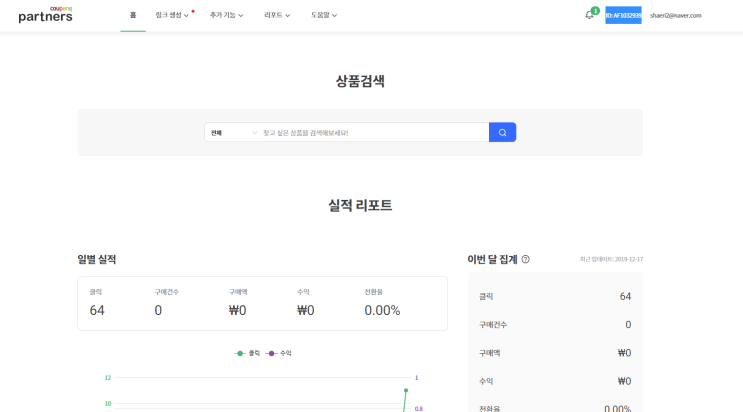Screen dimensions: 743x412
Task: Click the blue ID AF badge
Action: click(623, 15)
